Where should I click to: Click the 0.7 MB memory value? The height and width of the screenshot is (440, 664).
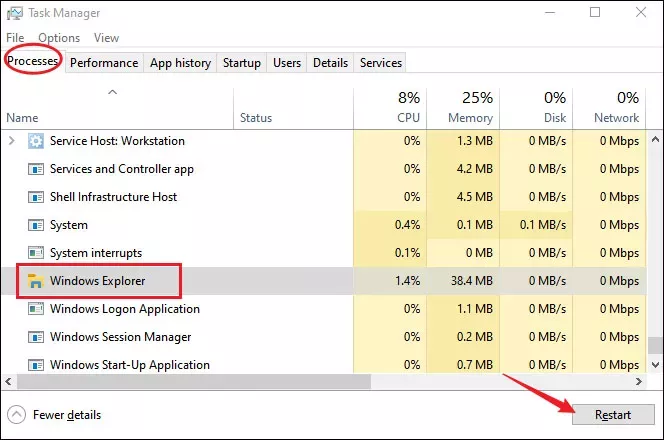[475, 365]
